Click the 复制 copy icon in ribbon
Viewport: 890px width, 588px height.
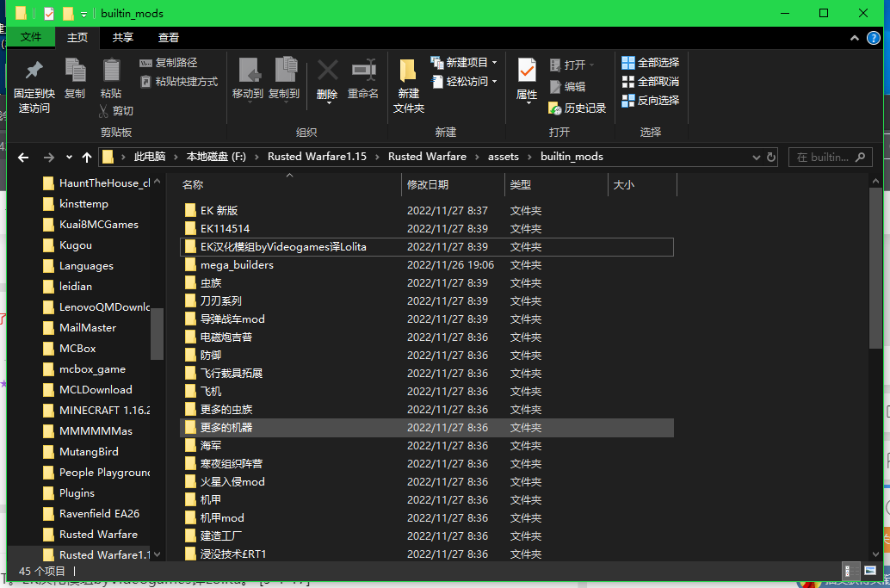[75, 71]
